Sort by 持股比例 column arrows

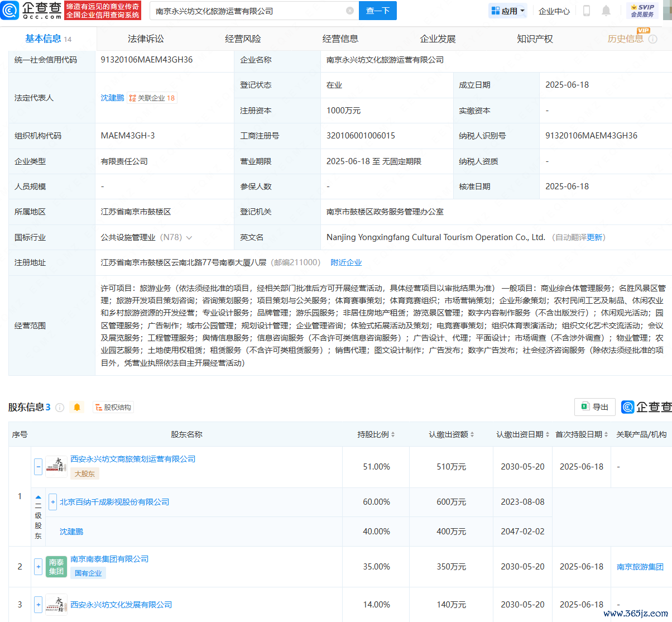tap(393, 434)
